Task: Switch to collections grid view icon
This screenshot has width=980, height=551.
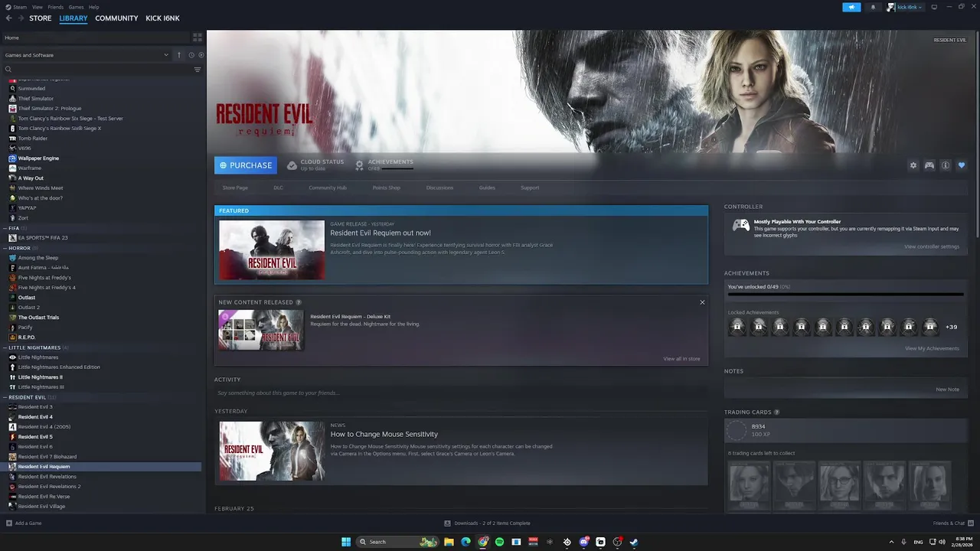Action: coord(198,37)
